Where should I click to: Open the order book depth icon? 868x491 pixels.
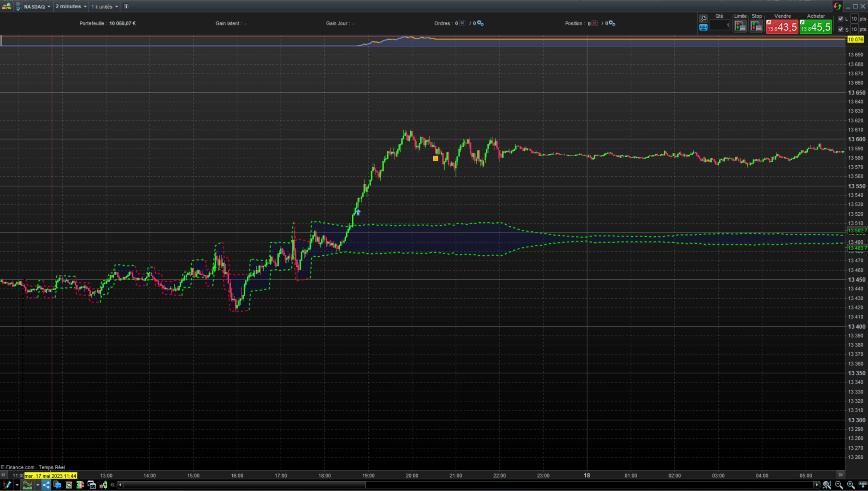point(80,485)
